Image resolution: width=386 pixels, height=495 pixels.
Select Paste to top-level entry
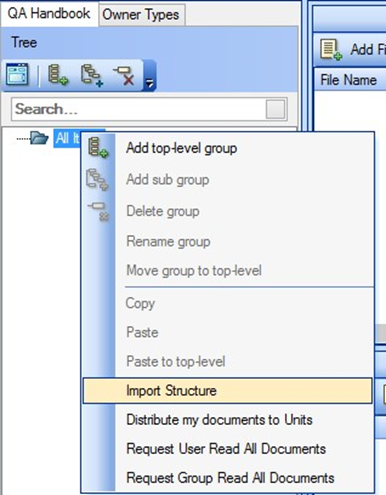coord(227,361)
